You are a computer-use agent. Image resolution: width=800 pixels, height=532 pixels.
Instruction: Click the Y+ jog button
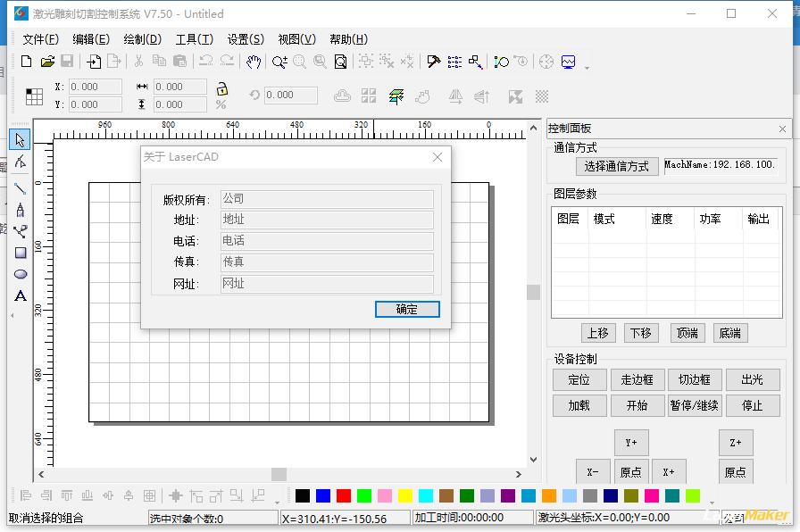tap(631, 443)
